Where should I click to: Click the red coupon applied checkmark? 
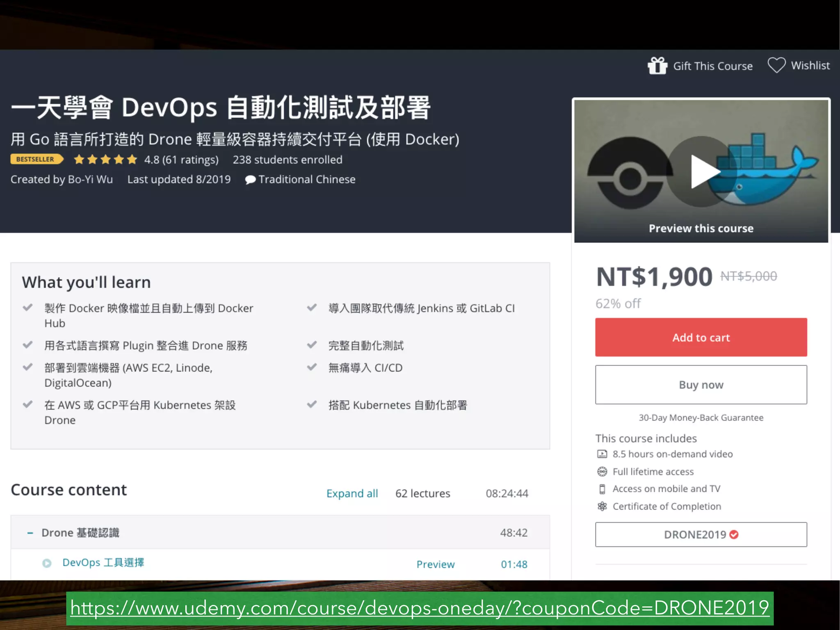click(734, 534)
